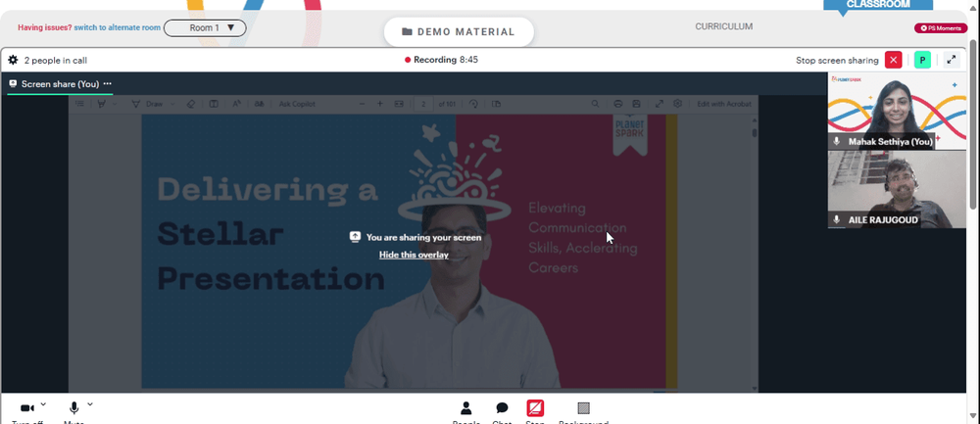
Task: Click mic icon beside AILE RAJUGOUD name
Action: (837, 219)
